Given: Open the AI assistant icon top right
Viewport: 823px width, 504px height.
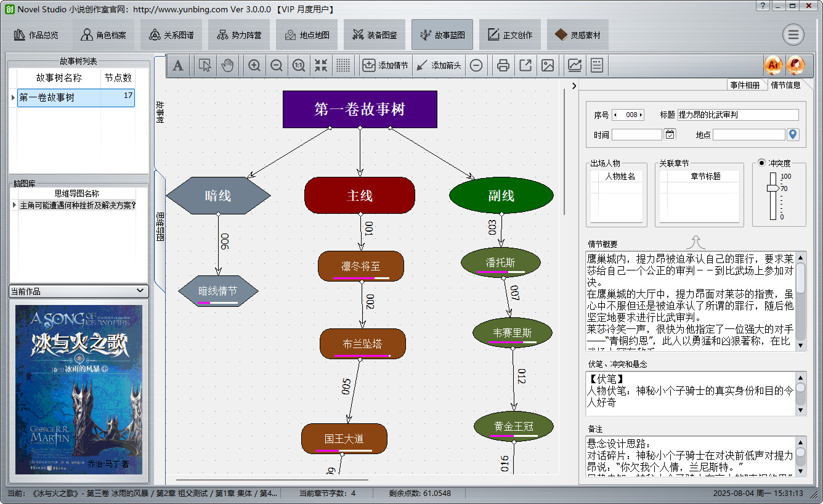Looking at the screenshot, I should pyautogui.click(x=774, y=65).
